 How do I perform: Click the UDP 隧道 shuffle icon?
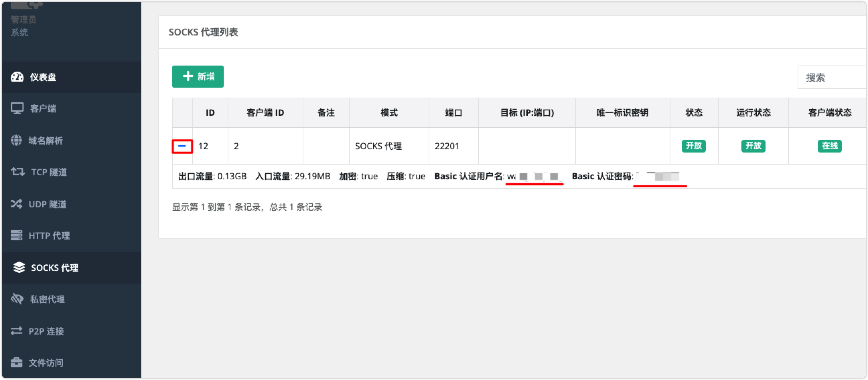click(16, 204)
